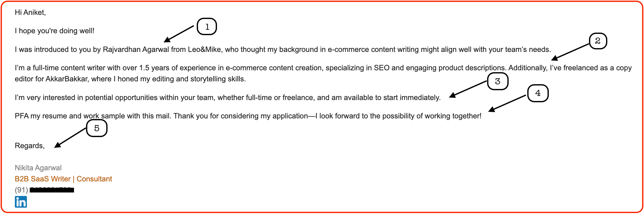Click the numbered callout 3 badge
The height and width of the screenshot is (214, 644).
click(x=498, y=81)
